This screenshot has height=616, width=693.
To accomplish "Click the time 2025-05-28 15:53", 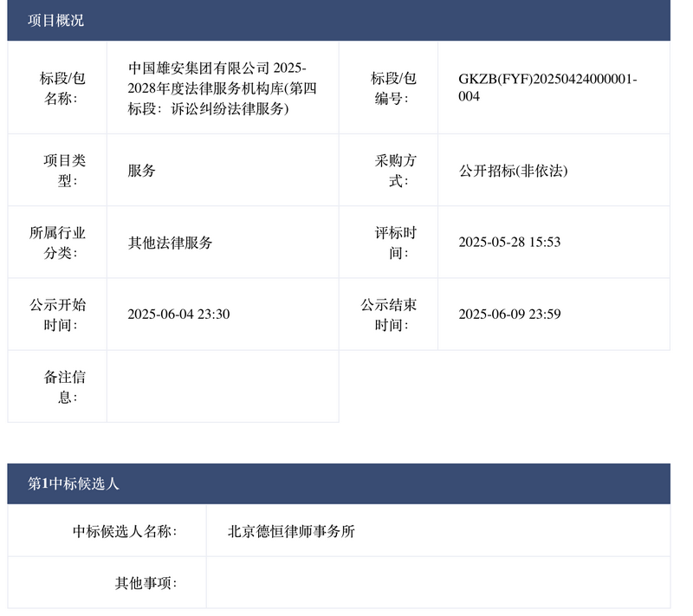I will point(509,243).
